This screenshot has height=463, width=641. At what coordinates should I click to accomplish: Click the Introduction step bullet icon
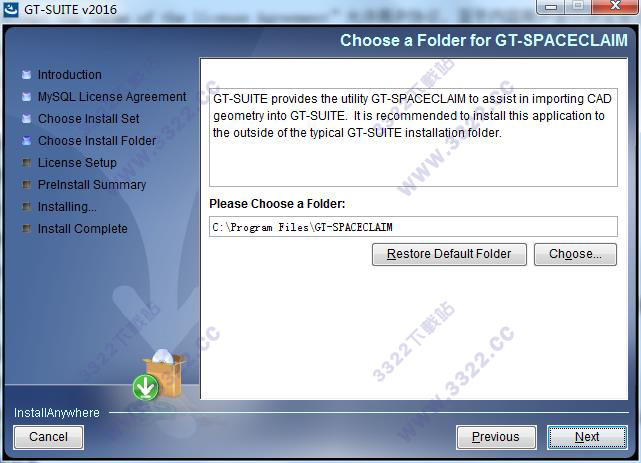click(27, 75)
